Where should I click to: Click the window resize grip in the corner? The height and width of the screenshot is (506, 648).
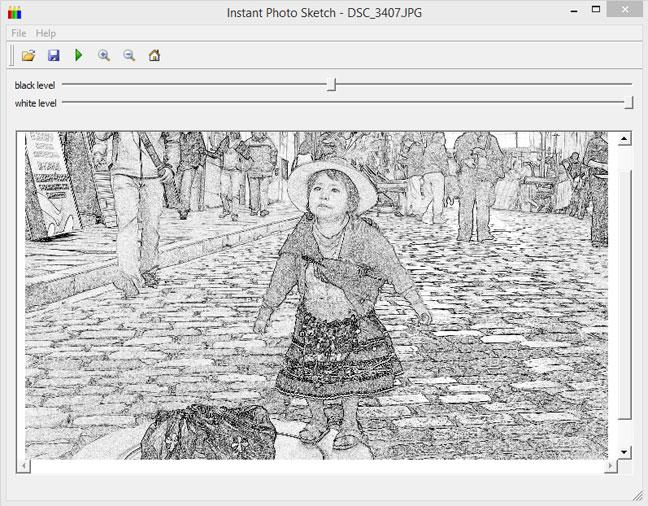[638, 496]
